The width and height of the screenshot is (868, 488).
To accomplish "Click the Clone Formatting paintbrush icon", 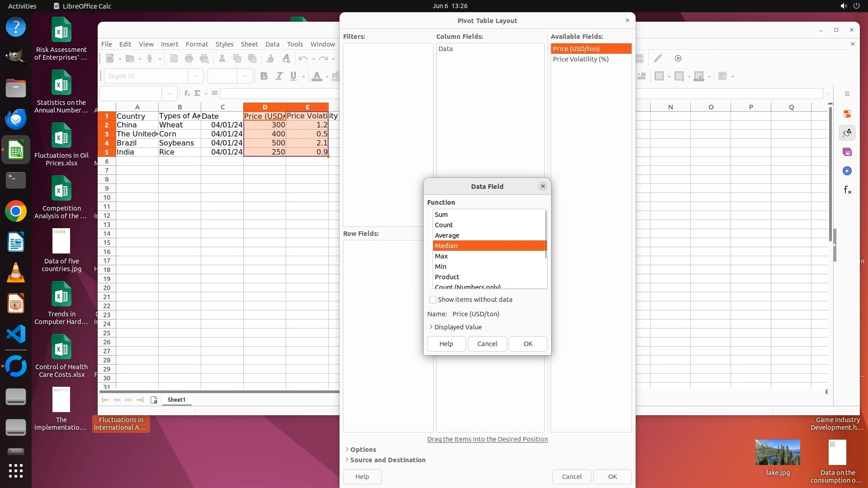I will [x=270, y=59].
